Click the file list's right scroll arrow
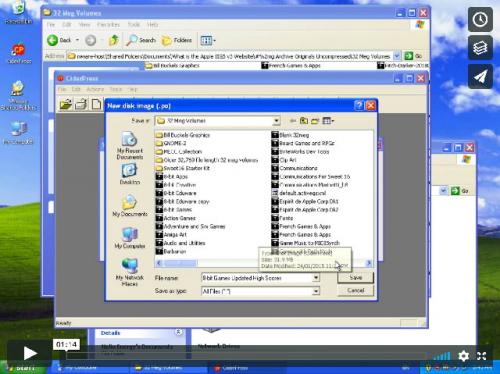The width and height of the screenshot is (500, 374). (x=369, y=263)
